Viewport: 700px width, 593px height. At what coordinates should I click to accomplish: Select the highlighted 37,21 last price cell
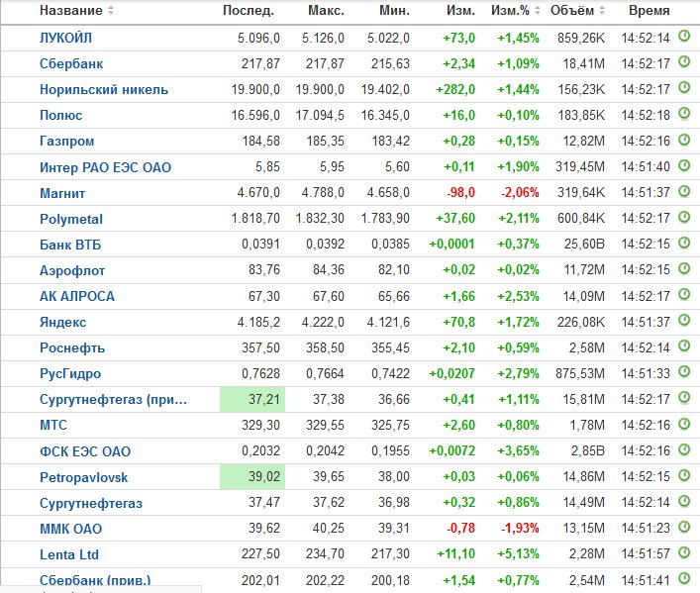coord(252,399)
